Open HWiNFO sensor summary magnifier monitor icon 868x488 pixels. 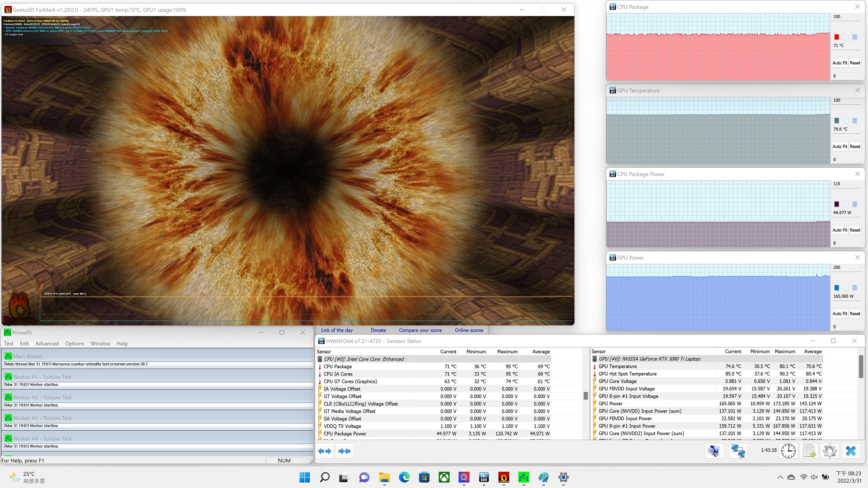(x=714, y=451)
